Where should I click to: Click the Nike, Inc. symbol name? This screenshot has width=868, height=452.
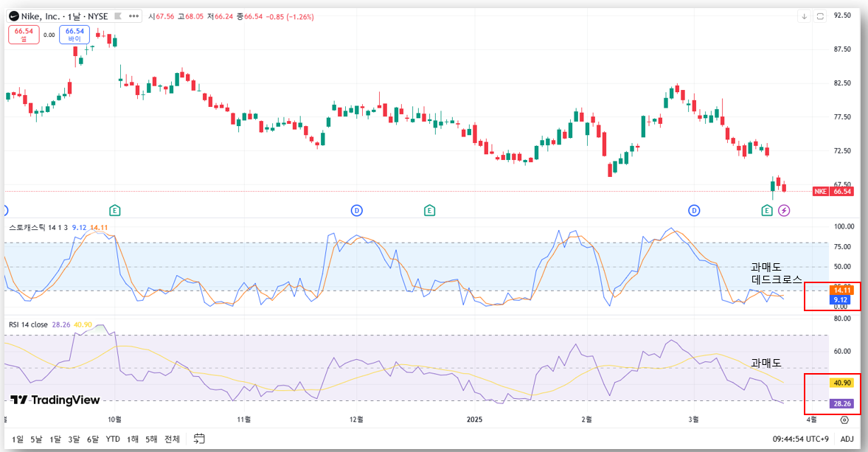click(41, 17)
